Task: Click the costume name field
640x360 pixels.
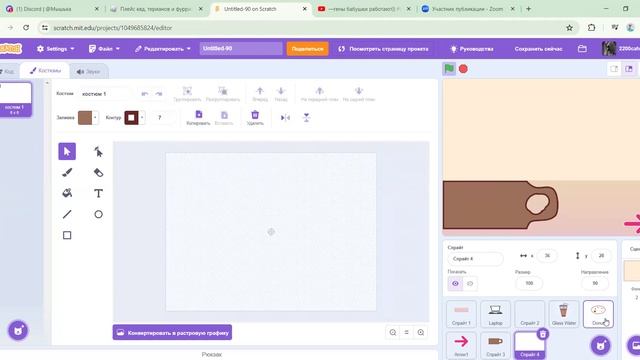Action: click(x=104, y=93)
